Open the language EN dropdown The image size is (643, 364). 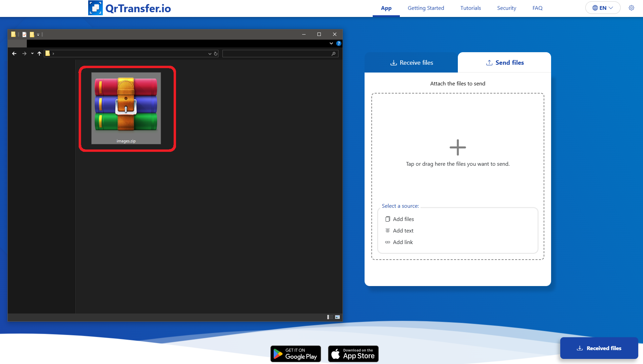click(603, 8)
